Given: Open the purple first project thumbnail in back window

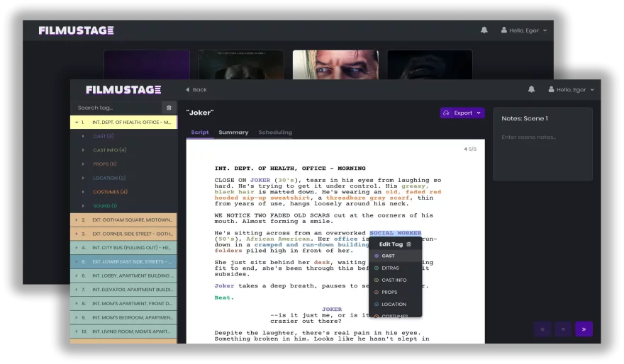Looking at the screenshot, I should click(147, 64).
